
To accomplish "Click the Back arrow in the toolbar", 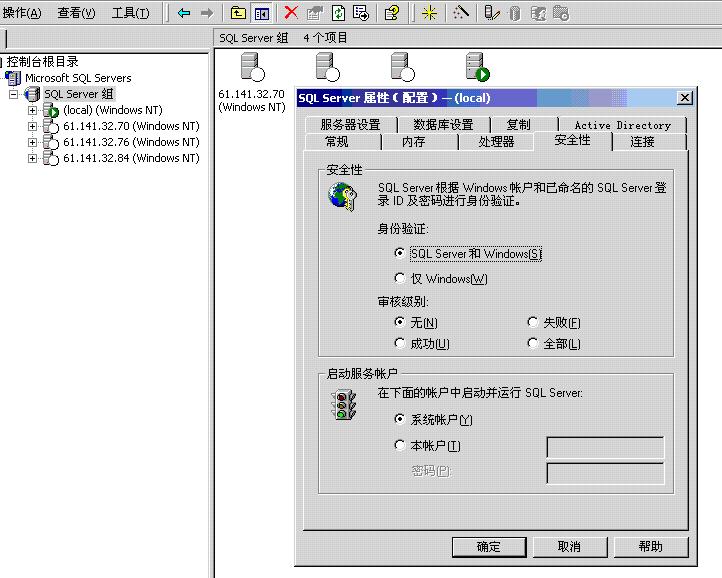I will click(184, 13).
